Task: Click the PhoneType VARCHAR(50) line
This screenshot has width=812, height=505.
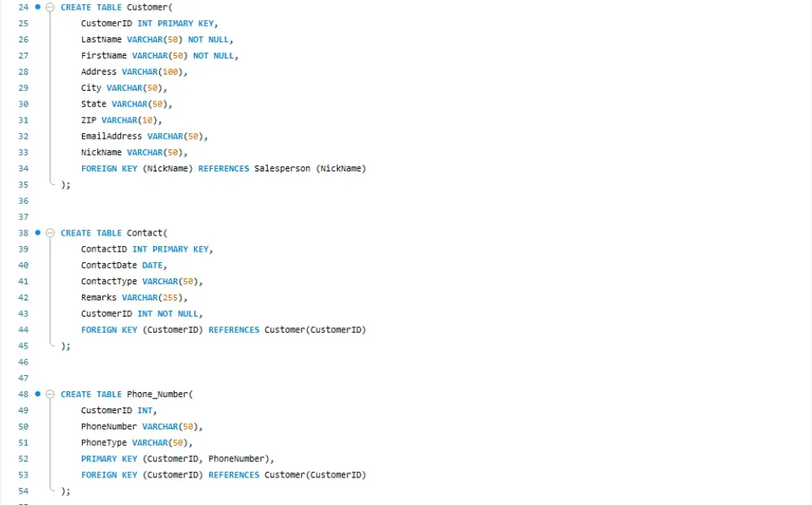Action: click(x=136, y=442)
